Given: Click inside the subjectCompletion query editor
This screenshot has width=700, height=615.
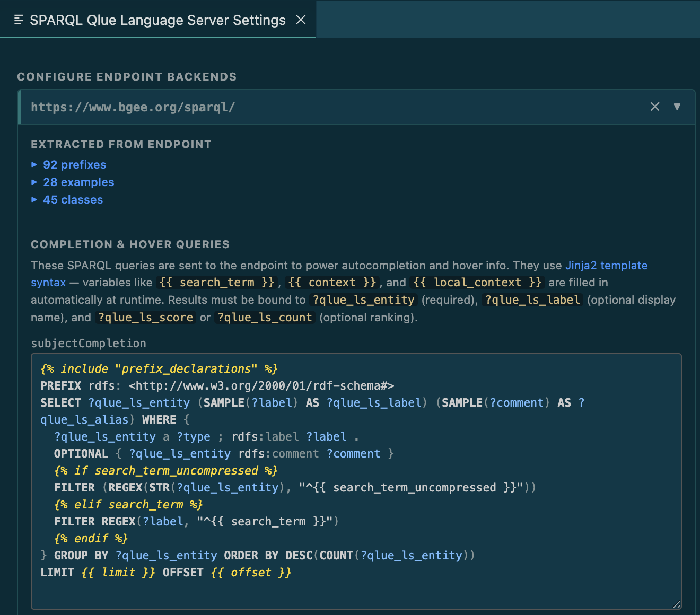Looking at the screenshot, I should (x=356, y=481).
